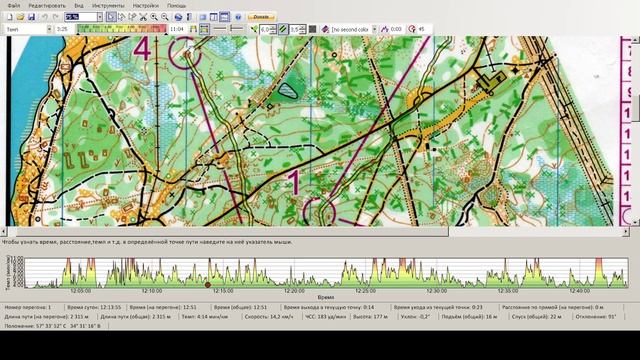This screenshot has height=360, width=640.
Task: Click the second transparency slider in the toolbar
Action: click(236, 29)
